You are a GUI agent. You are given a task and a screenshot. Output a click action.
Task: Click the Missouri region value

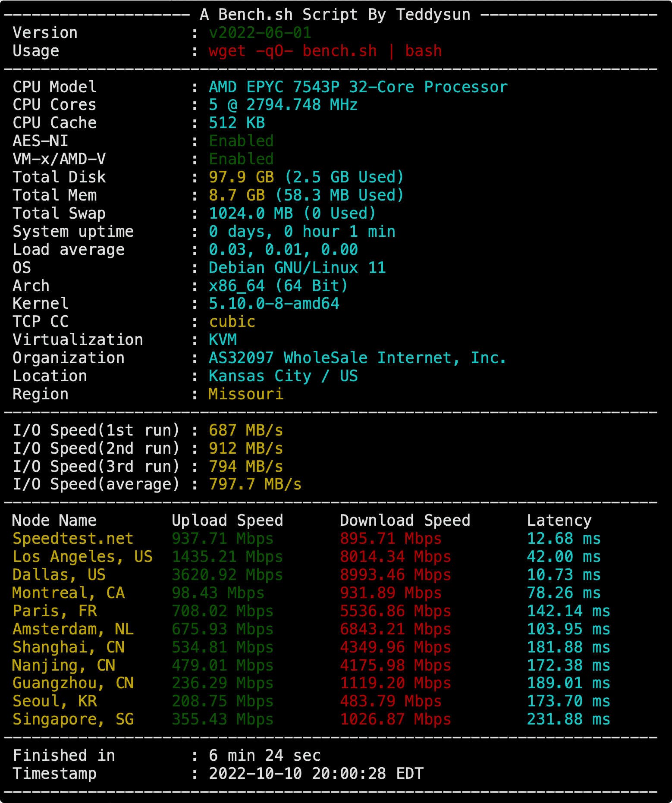[246, 394]
